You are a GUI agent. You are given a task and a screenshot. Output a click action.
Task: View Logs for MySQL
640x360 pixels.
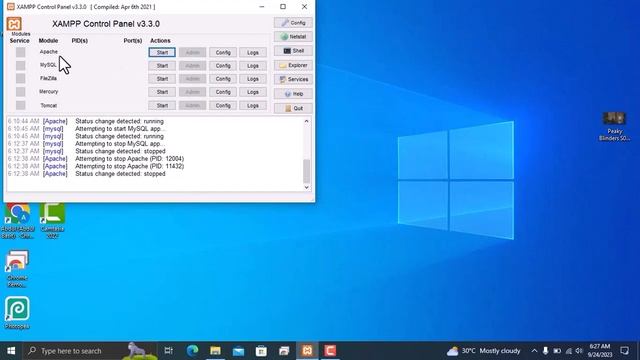(253, 66)
